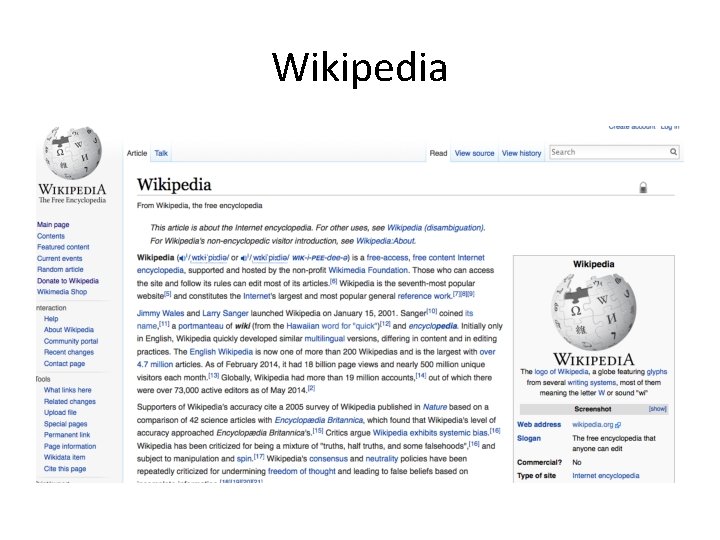Open the Help link in sidebar
Image resolution: width=720 pixels, height=540 pixels.
click(x=51, y=319)
